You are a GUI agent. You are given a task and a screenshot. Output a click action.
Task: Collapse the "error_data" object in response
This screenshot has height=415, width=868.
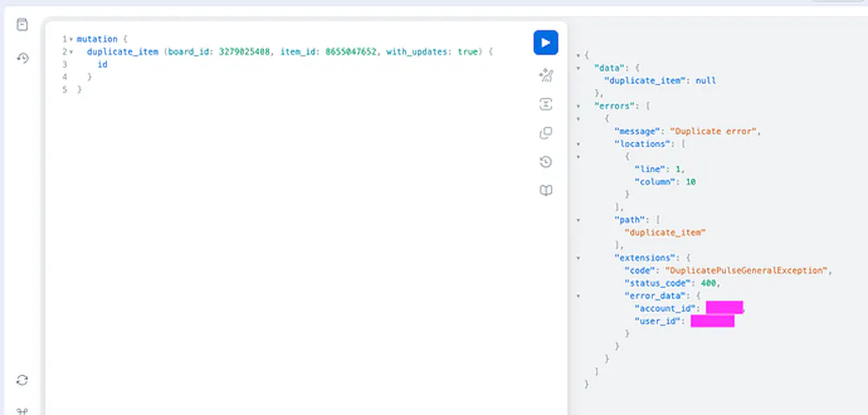(578, 296)
